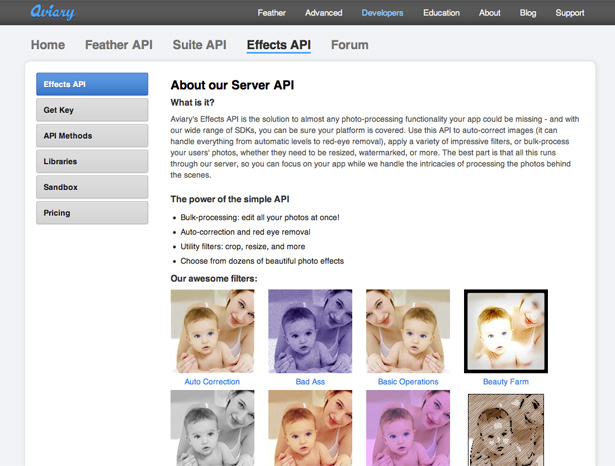
Task: Click 'Choose from dozens of beautiful photo effects'
Action: [262, 261]
